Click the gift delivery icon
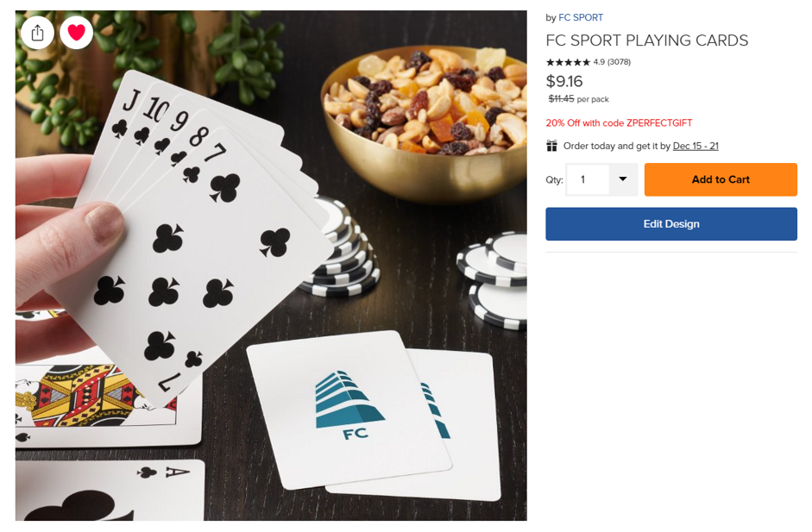 pyautogui.click(x=552, y=146)
